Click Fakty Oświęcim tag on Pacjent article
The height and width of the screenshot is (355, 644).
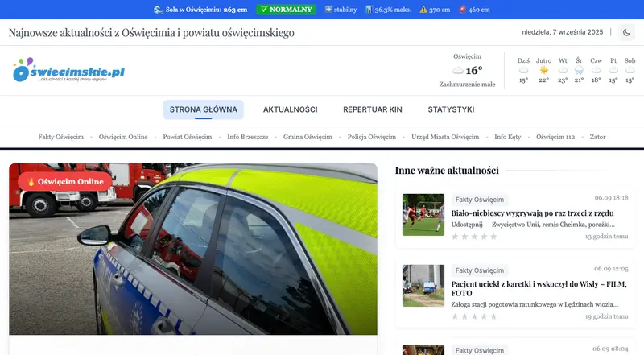(x=480, y=270)
